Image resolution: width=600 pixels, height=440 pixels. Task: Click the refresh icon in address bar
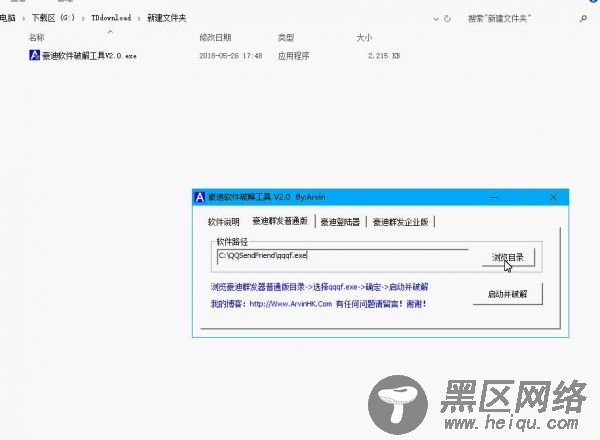tap(447, 18)
